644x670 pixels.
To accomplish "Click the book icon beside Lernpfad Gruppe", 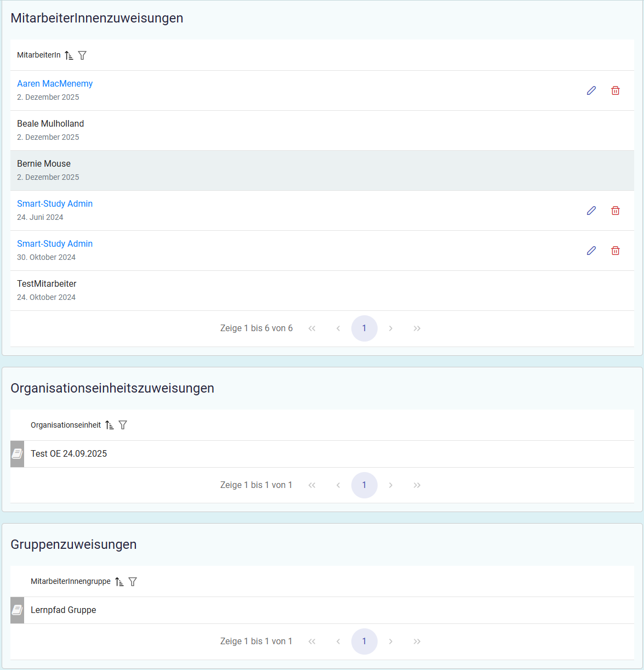I will (17, 610).
